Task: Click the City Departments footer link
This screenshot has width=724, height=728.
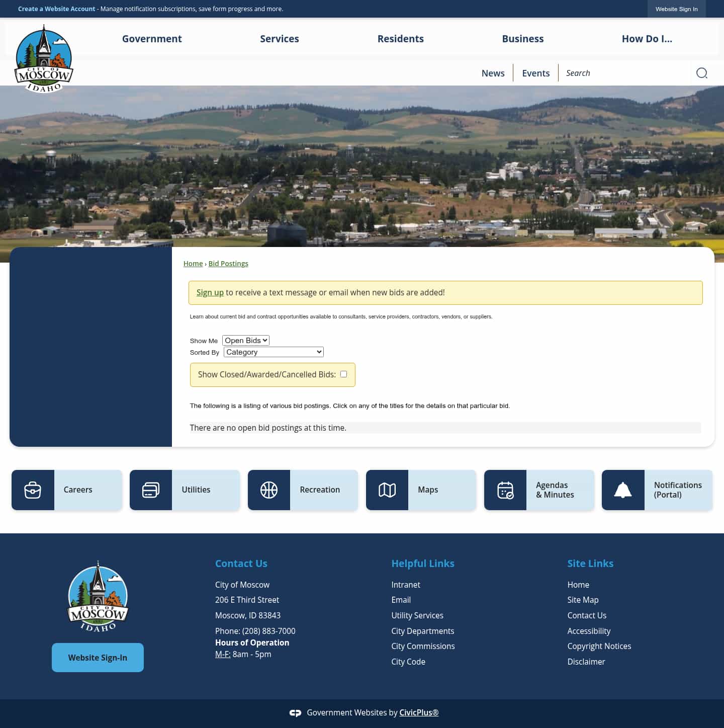Action: pyautogui.click(x=423, y=631)
